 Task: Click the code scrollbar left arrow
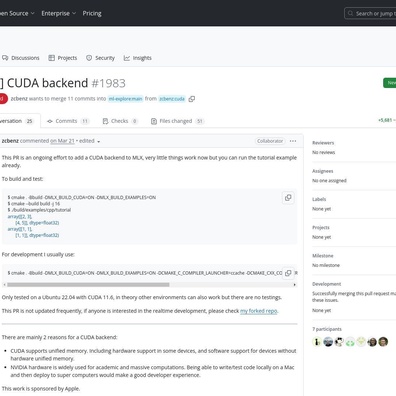4,285
